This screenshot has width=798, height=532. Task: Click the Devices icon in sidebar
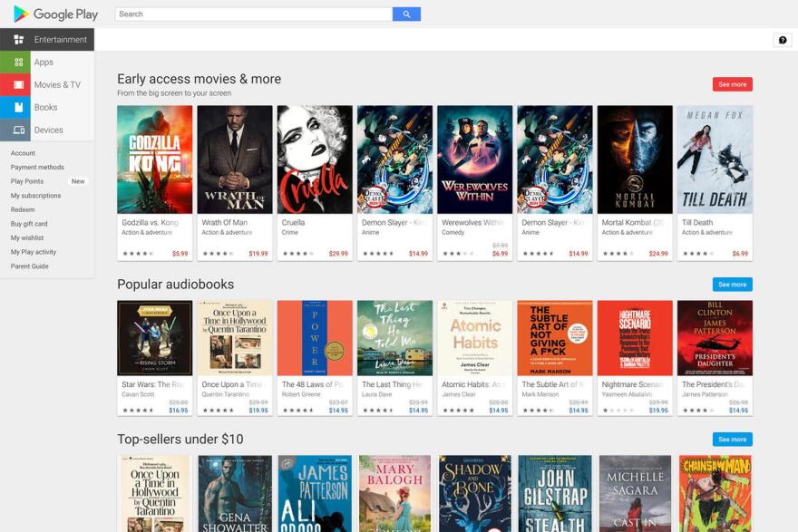[16, 131]
